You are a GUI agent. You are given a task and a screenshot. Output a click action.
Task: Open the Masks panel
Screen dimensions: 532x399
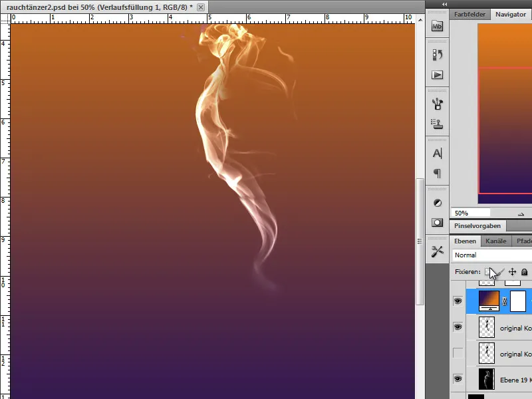coord(437,222)
